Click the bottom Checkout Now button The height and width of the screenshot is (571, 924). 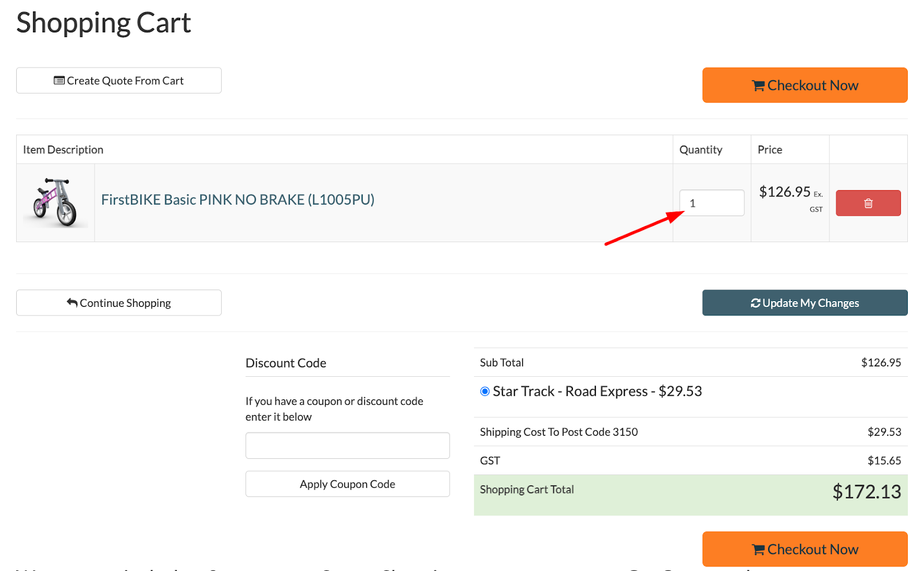pos(804,549)
